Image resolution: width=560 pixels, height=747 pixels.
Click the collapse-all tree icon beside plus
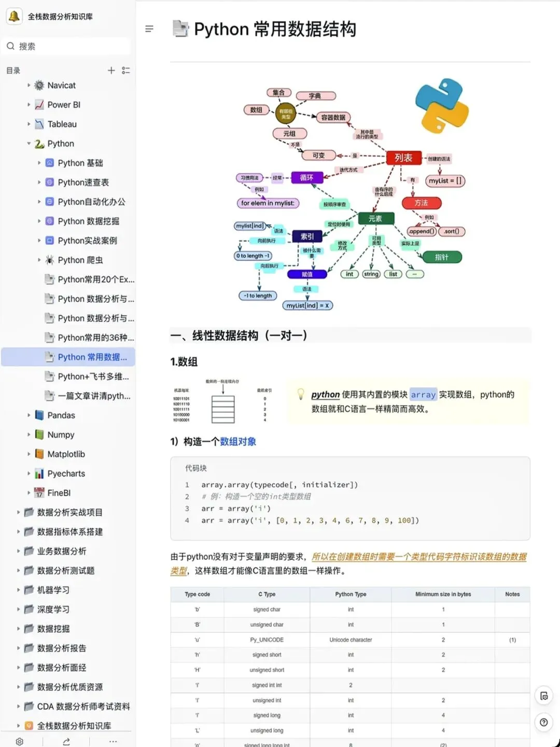125,71
